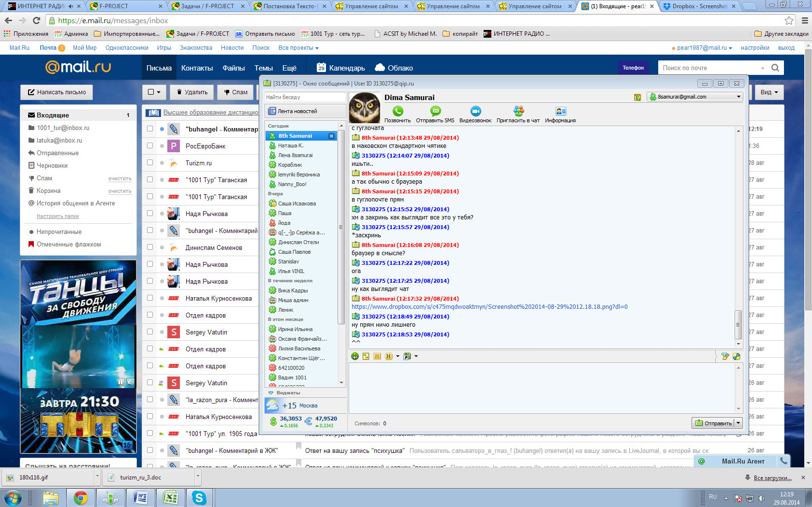This screenshot has height=507, width=812.
Task: Collapse the Виджеты section
Action: [x=271, y=393]
